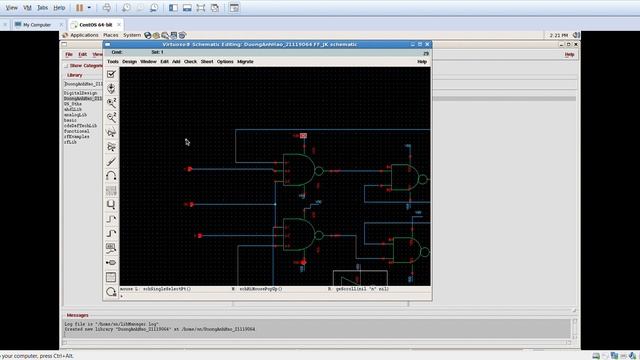The width and height of the screenshot is (640, 360).
Task: Click the Check and Save toolbar icon
Action: click(x=111, y=74)
